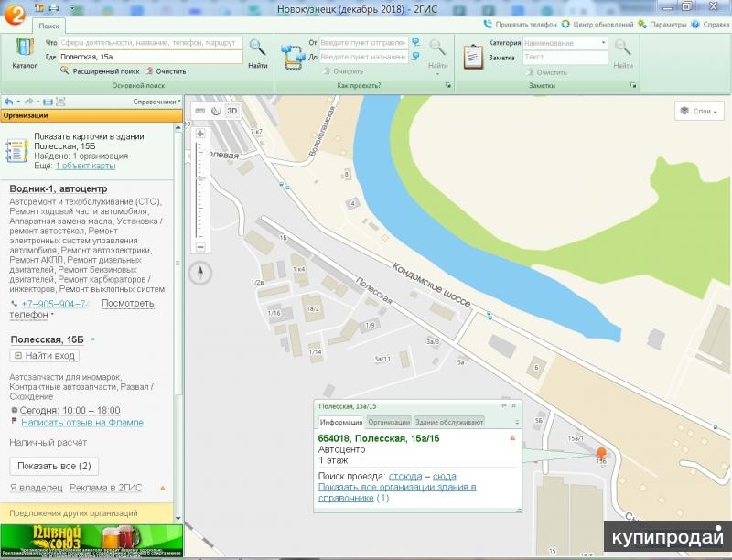The width and height of the screenshot is (732, 560).
Task: Expand the quick access toolbar customize dropdown
Action: (x=73, y=8)
